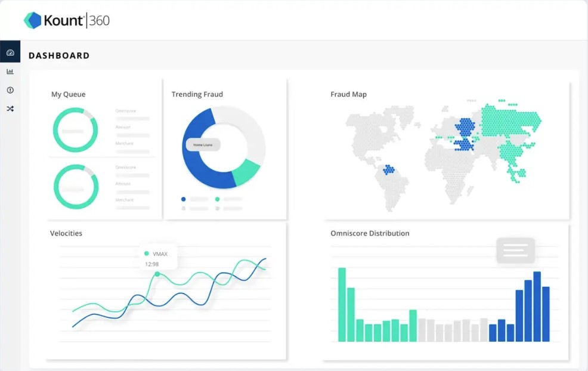This screenshot has height=371, width=588.
Task: Click the green VMAX point marker on Velocities chart
Action: click(156, 273)
